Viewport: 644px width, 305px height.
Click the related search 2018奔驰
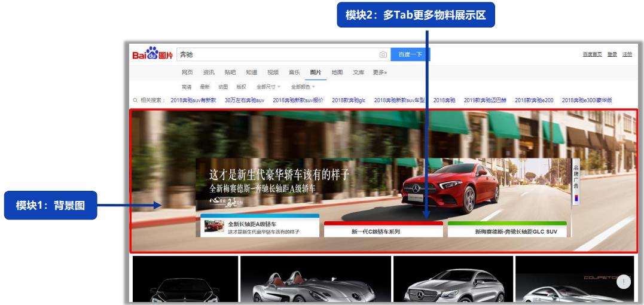(444, 100)
